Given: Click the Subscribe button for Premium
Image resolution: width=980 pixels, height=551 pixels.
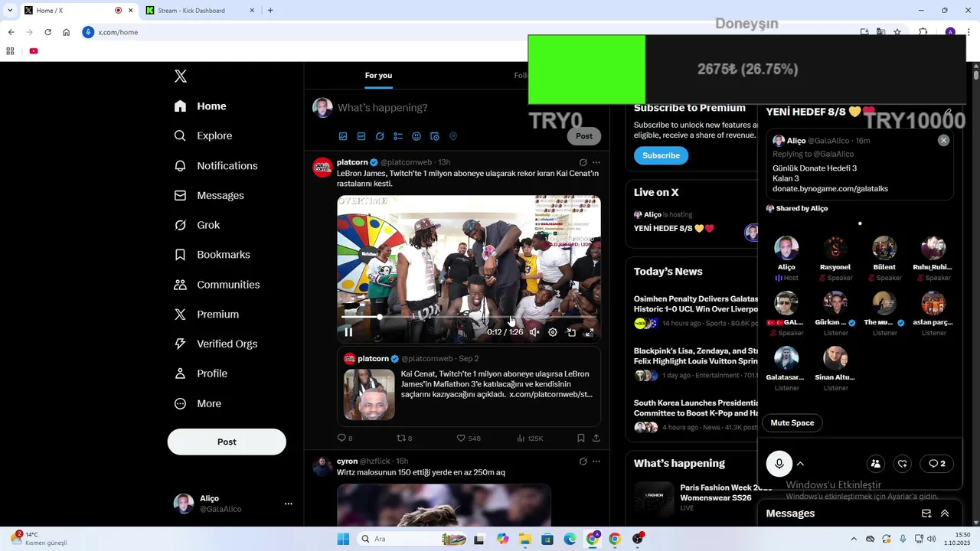Looking at the screenshot, I should (x=661, y=155).
